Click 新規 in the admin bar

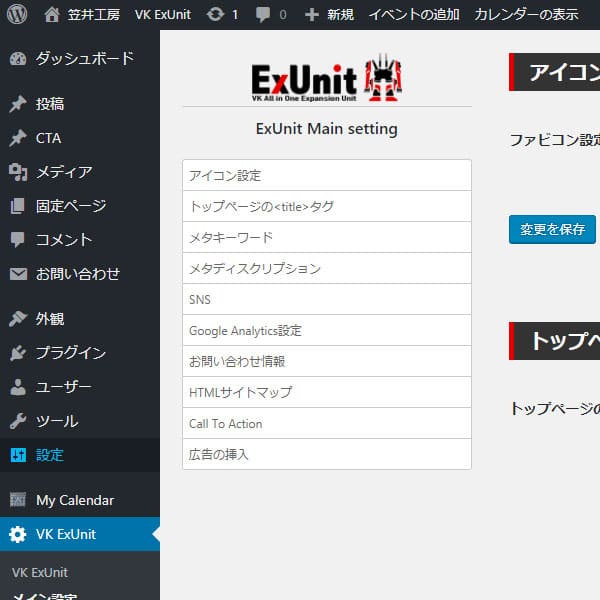click(340, 15)
